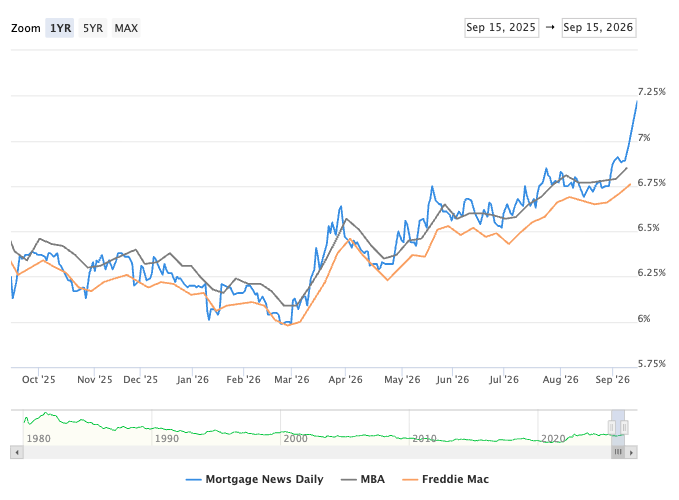Toggle Mortgage News Daily series in legend
This screenshot has height=500, width=679.
[254, 479]
